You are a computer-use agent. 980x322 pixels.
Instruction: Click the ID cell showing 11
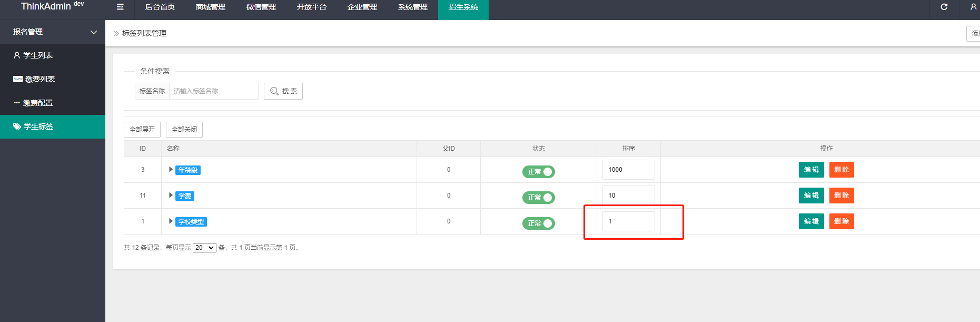coord(143,196)
